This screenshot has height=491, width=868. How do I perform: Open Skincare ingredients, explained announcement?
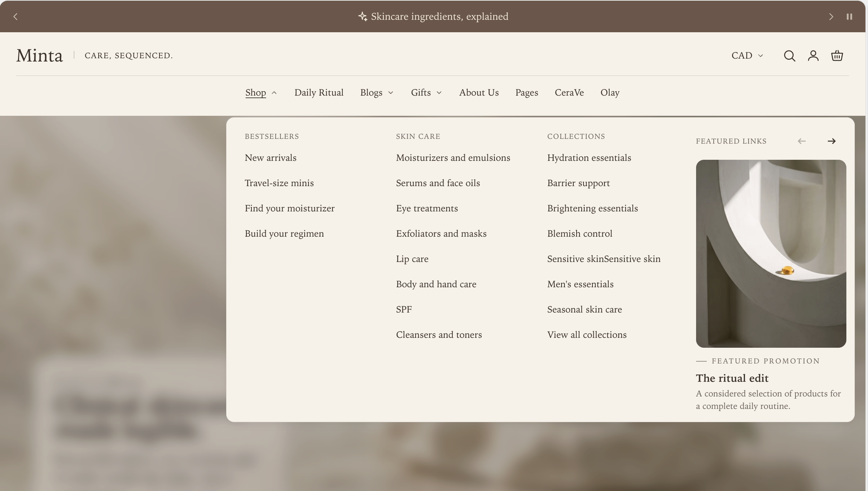(439, 16)
